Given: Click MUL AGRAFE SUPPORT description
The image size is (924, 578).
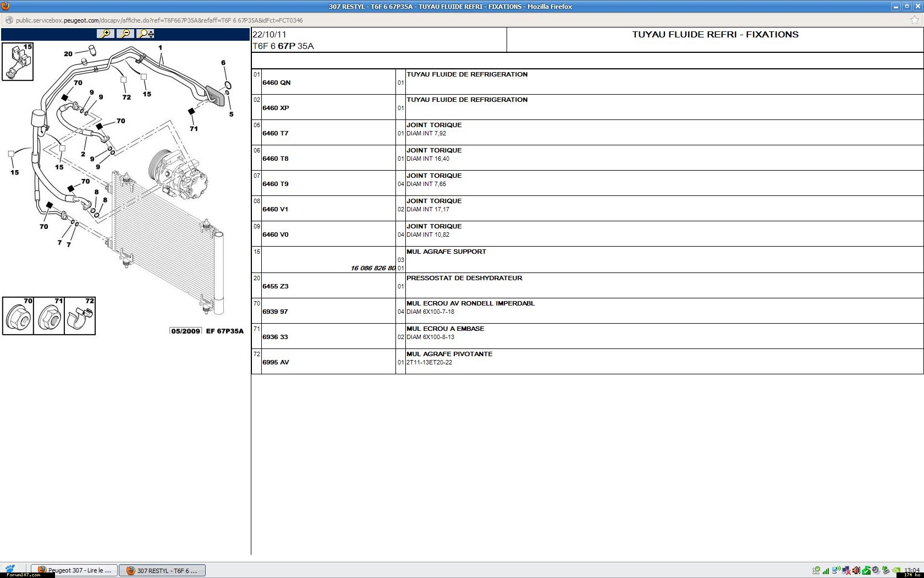Looking at the screenshot, I should click(x=446, y=252).
